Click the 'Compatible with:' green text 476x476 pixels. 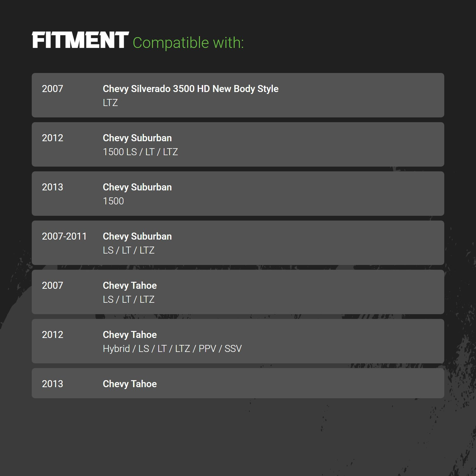[188, 43]
